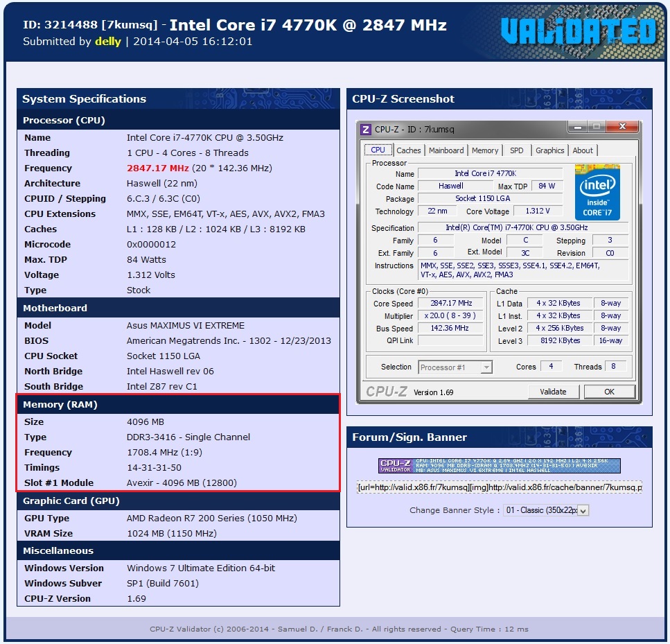
Task: Click the Microcode 0x0000012 value
Action: 151,245
